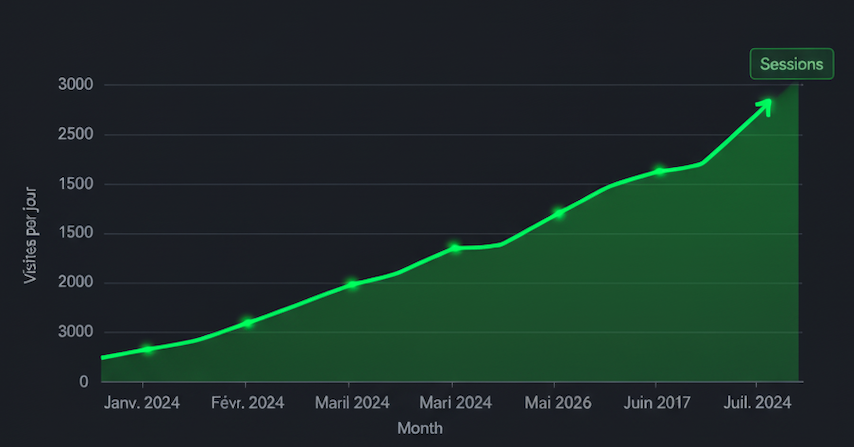The width and height of the screenshot is (854, 447).
Task: Select the Juil. 2024 axis label
Action: pos(757,403)
